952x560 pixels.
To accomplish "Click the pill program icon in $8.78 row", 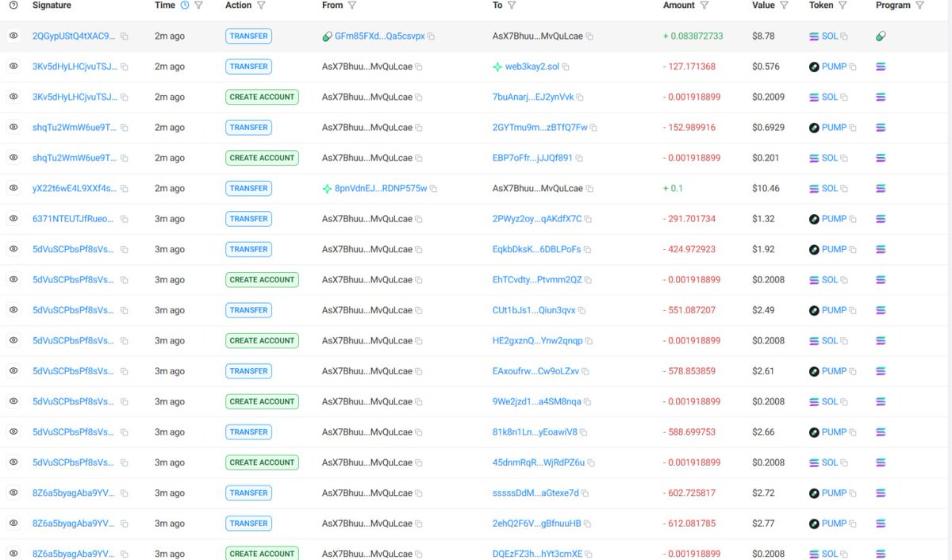I will point(881,36).
